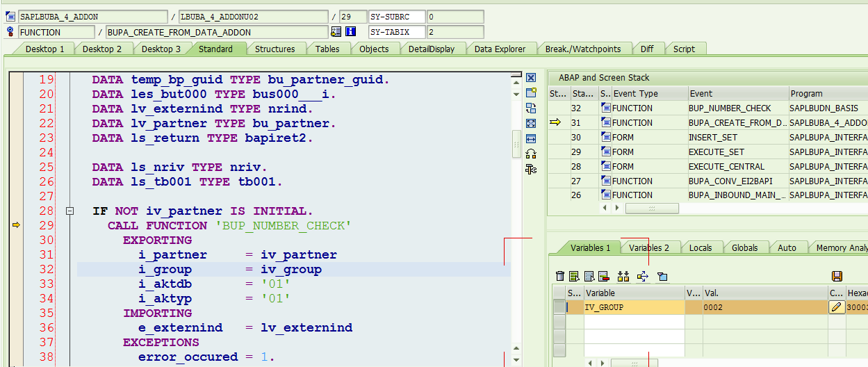Viewport: 868px width, 367px height.
Task: Open the Data Explorer tab
Action: [x=500, y=49]
